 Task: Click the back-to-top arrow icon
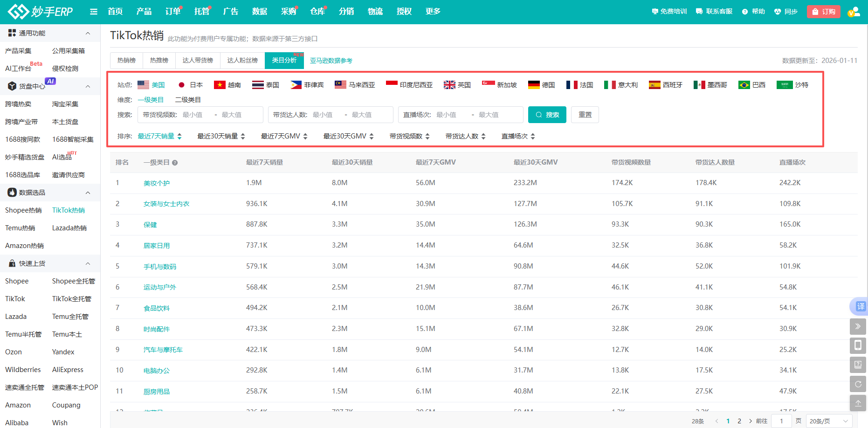[858, 403]
